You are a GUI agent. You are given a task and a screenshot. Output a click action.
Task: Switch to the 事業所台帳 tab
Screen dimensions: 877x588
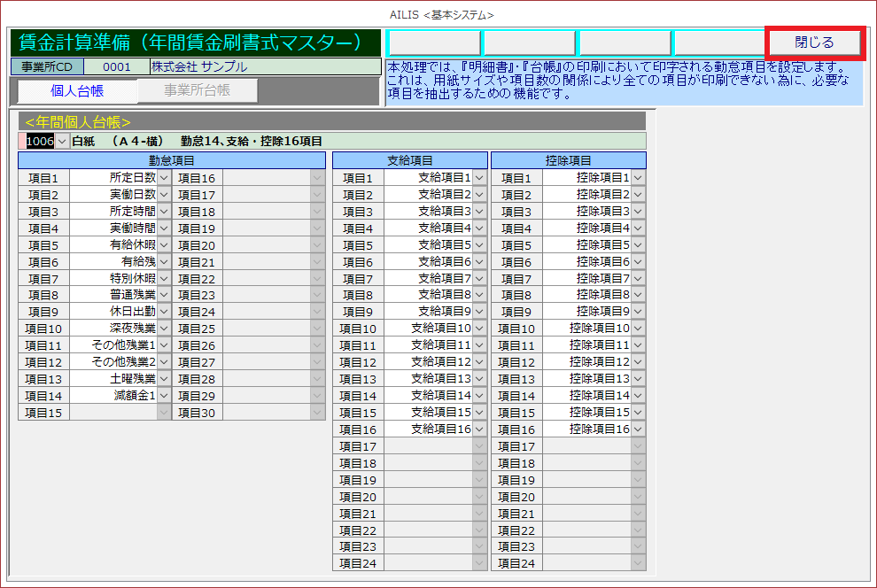coord(197,90)
